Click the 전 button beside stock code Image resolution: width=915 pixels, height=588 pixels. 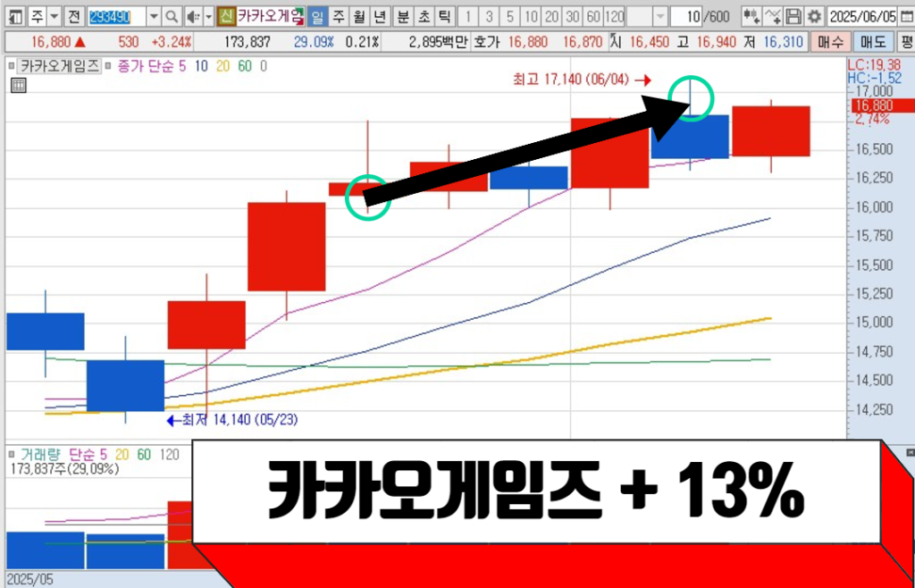click(74, 17)
